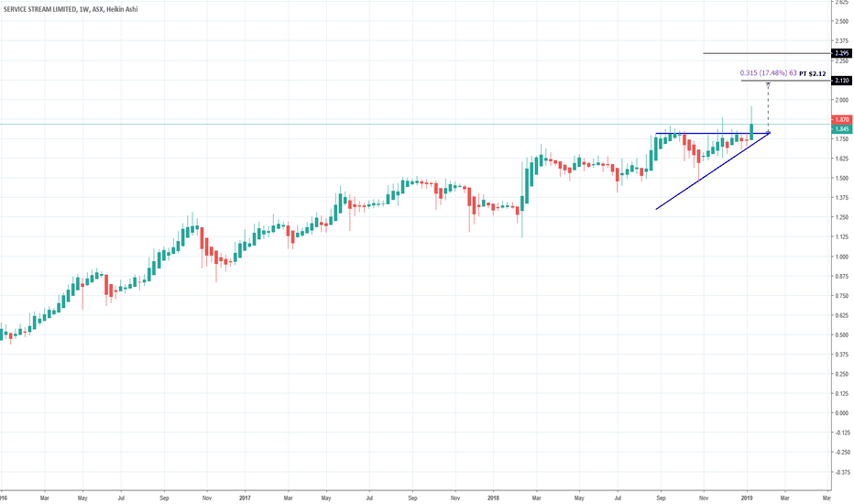Click the 0.625 price axis value
This screenshot has width=854, height=504.
[841, 315]
